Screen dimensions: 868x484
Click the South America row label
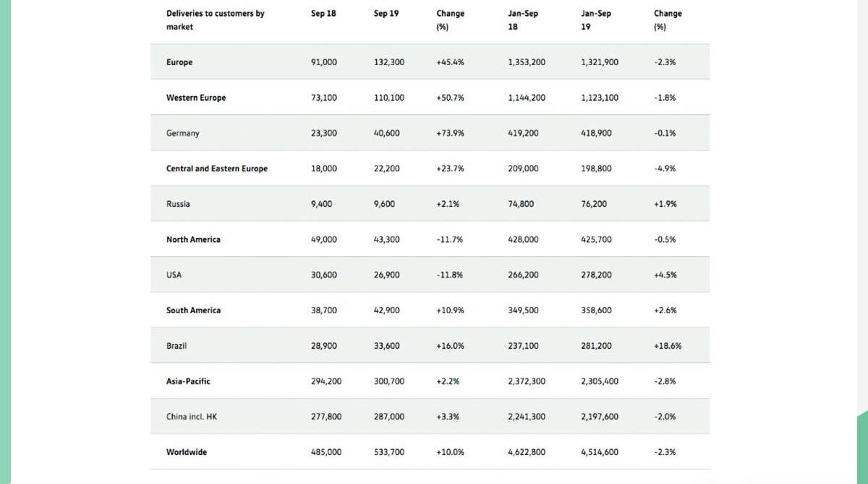pyautogui.click(x=193, y=310)
